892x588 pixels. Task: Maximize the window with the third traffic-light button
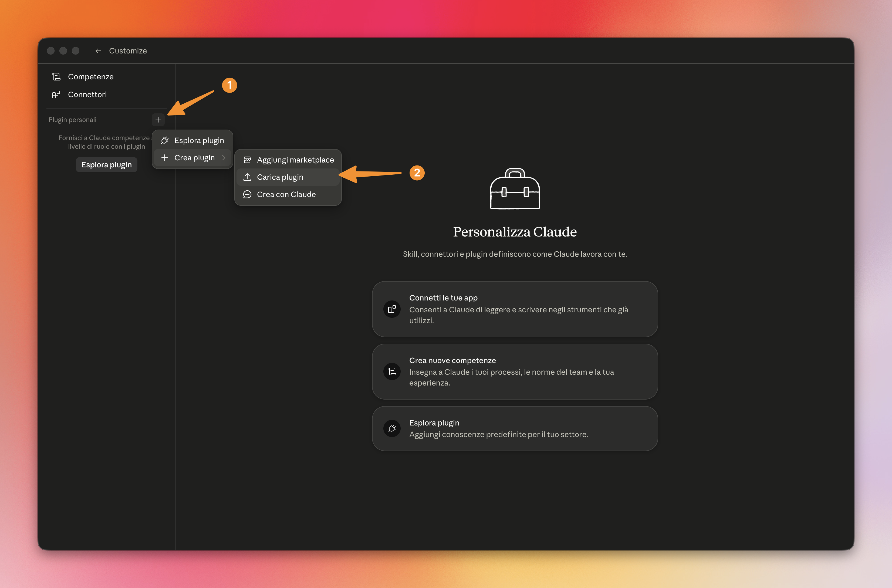click(x=76, y=51)
